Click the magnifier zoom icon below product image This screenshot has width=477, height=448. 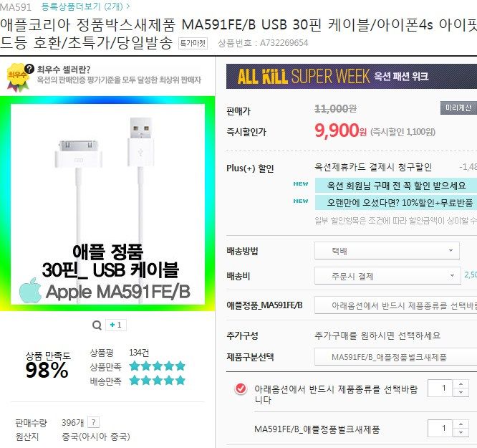click(x=97, y=325)
